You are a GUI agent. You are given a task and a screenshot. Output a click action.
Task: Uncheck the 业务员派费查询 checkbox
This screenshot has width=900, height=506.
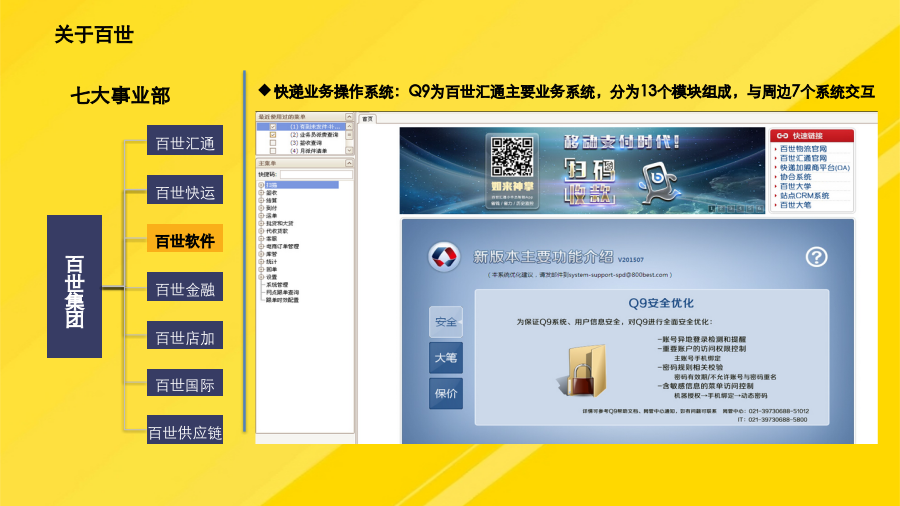273,135
